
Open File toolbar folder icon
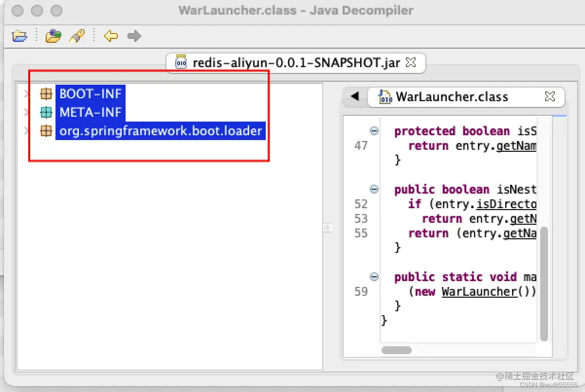(x=19, y=36)
